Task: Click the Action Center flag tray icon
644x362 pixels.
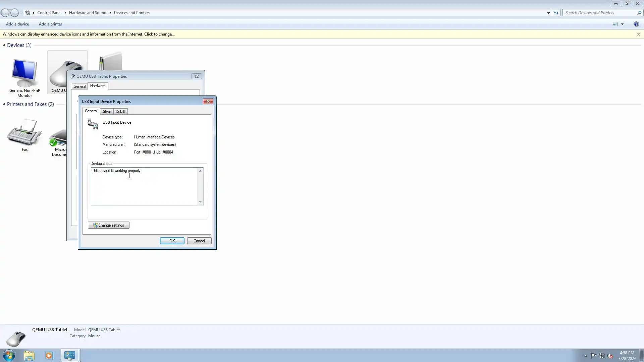Action: pyautogui.click(x=594, y=356)
